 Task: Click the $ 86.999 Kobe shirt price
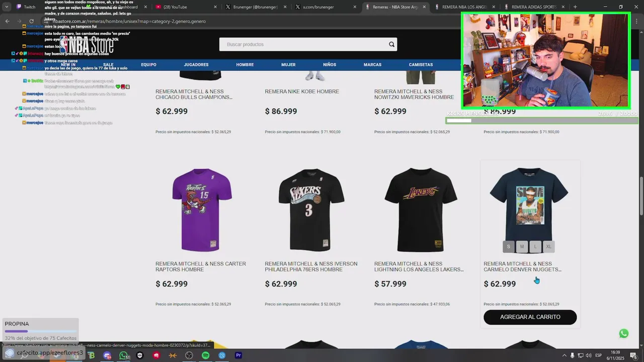click(x=281, y=112)
